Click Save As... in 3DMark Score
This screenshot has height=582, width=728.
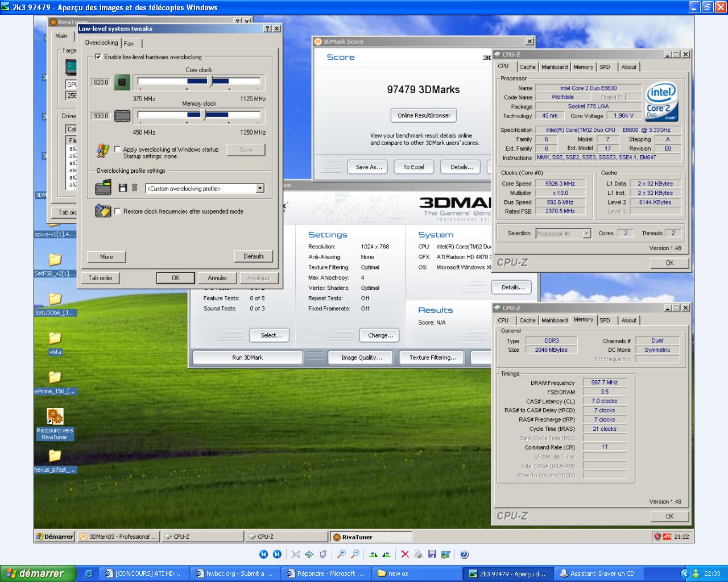point(369,167)
